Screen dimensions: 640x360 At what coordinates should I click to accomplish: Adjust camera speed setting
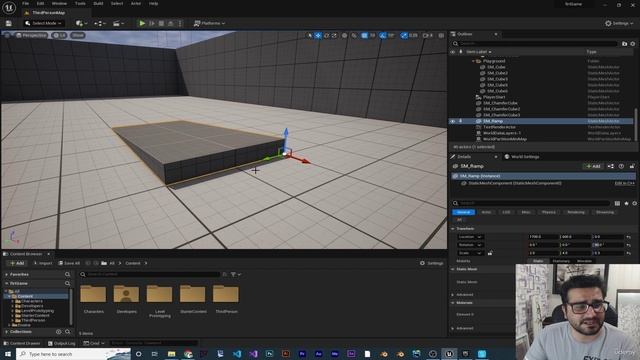click(x=427, y=36)
